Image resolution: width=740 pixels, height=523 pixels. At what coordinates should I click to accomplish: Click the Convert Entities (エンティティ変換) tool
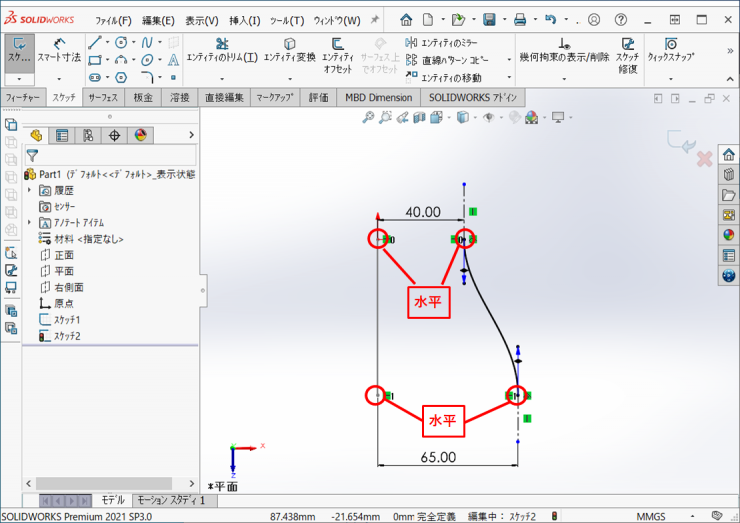(289, 50)
